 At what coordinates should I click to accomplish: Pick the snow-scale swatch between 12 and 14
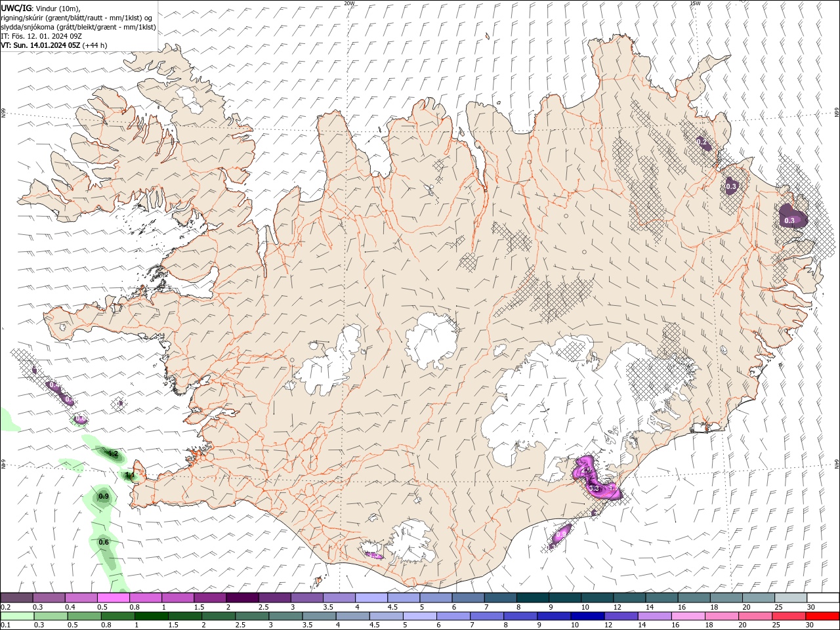coord(629,598)
